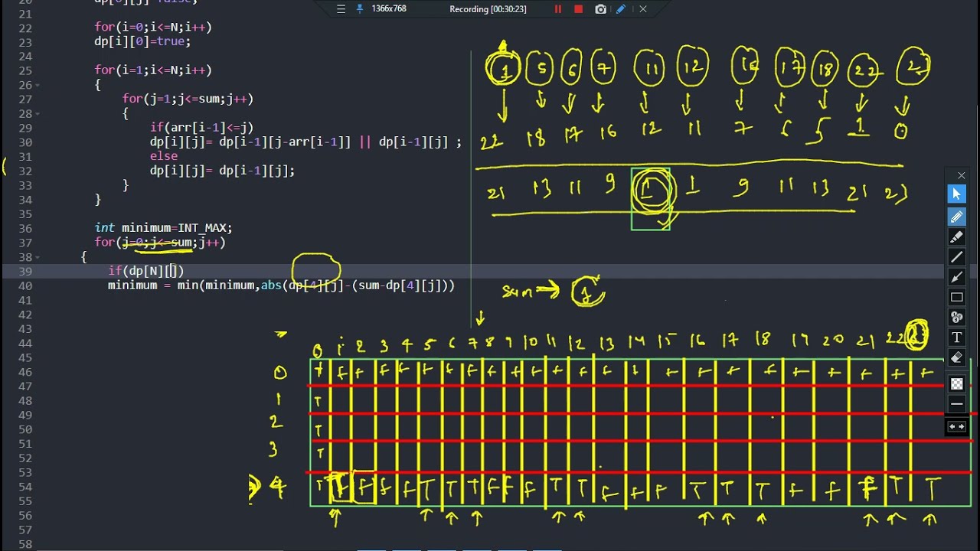Select the cursor pointer tool
This screenshot has height=551, width=980.
point(957,194)
